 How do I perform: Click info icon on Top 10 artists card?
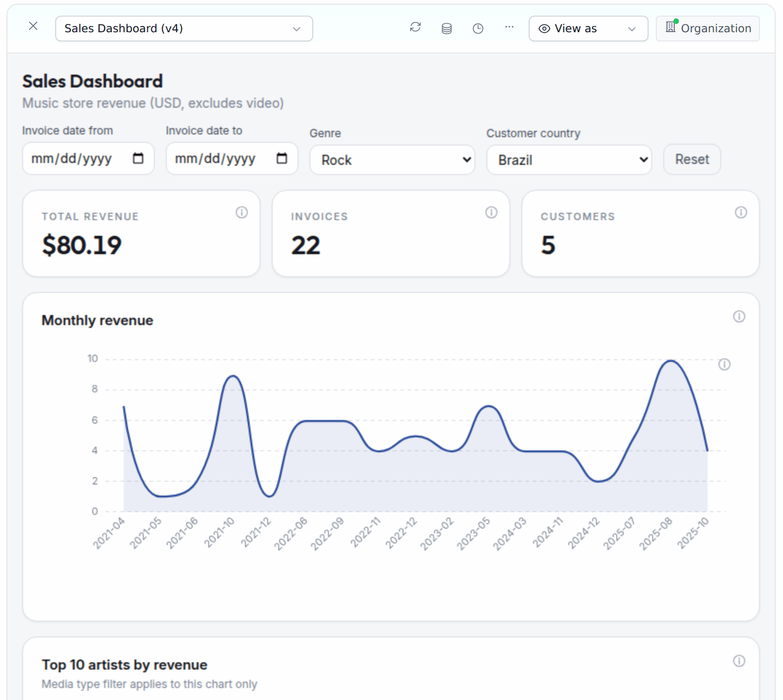739,661
